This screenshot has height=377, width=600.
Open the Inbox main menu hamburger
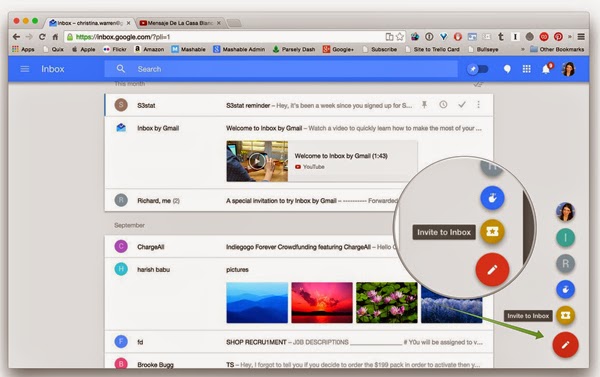tap(25, 69)
